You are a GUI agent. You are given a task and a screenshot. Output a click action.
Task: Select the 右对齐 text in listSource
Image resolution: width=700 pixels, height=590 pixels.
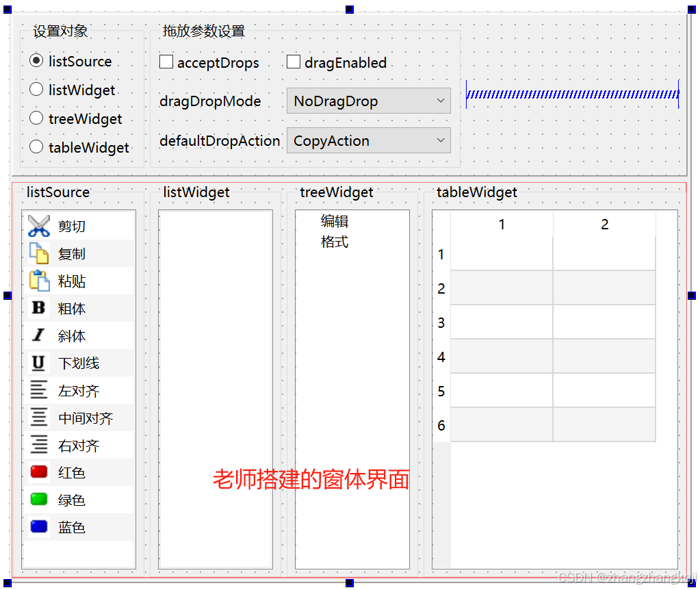pos(79,446)
